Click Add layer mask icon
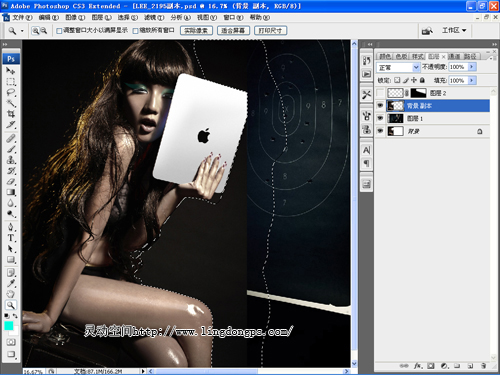 coord(431,366)
